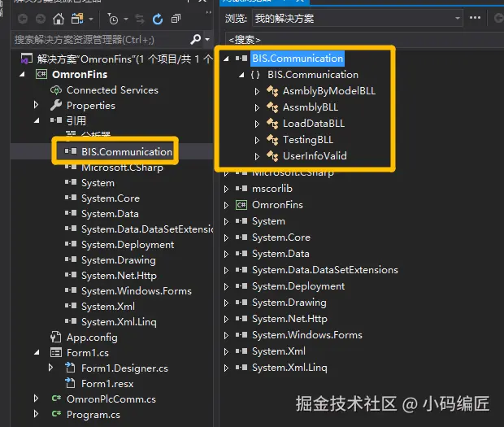
Task: Click the UserInfoValid class icon
Action: click(x=272, y=156)
